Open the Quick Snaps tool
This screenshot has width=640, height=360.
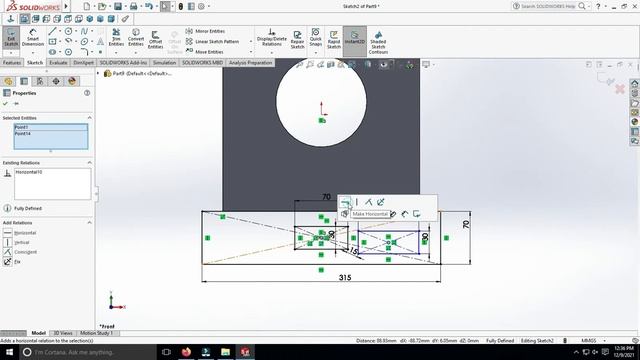316,37
